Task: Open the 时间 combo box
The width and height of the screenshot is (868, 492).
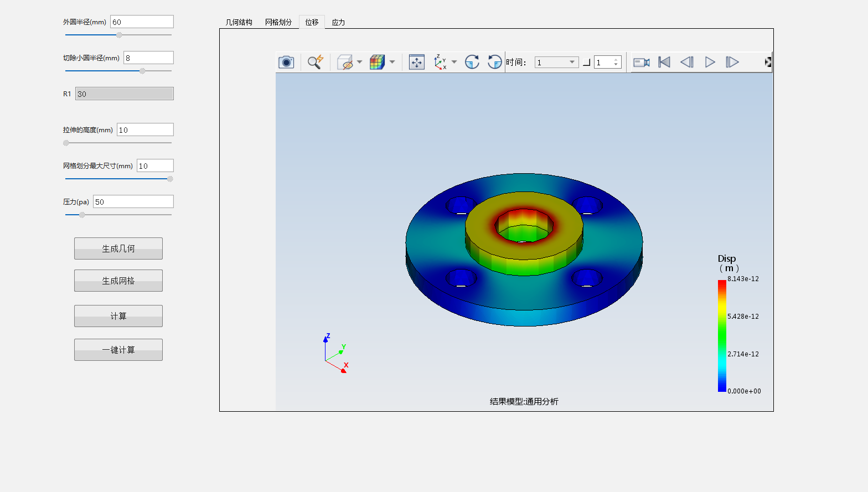Action: tap(556, 63)
